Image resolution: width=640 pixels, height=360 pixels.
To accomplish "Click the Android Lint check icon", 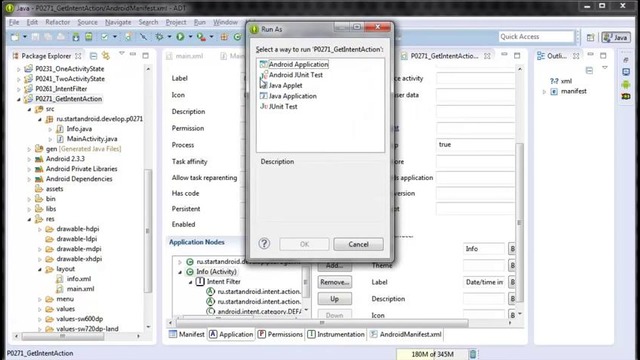I will pyautogui.click(x=104, y=37).
